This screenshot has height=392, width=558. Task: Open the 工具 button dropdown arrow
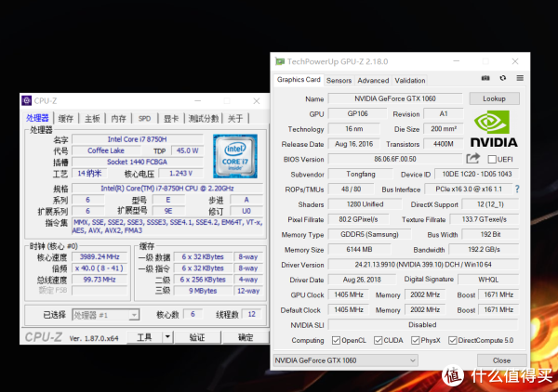[x=167, y=336]
